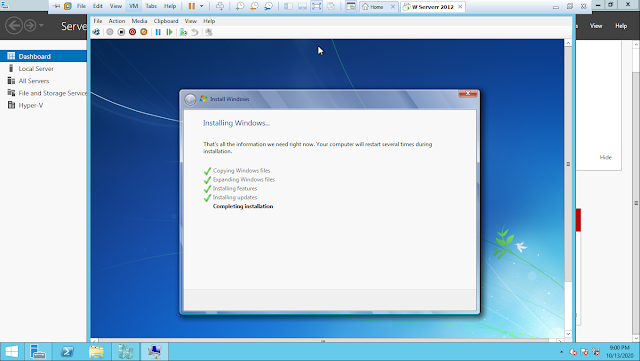This screenshot has height=361, width=640.
Task: Click the VMware console view icon
Action: tap(351, 6)
